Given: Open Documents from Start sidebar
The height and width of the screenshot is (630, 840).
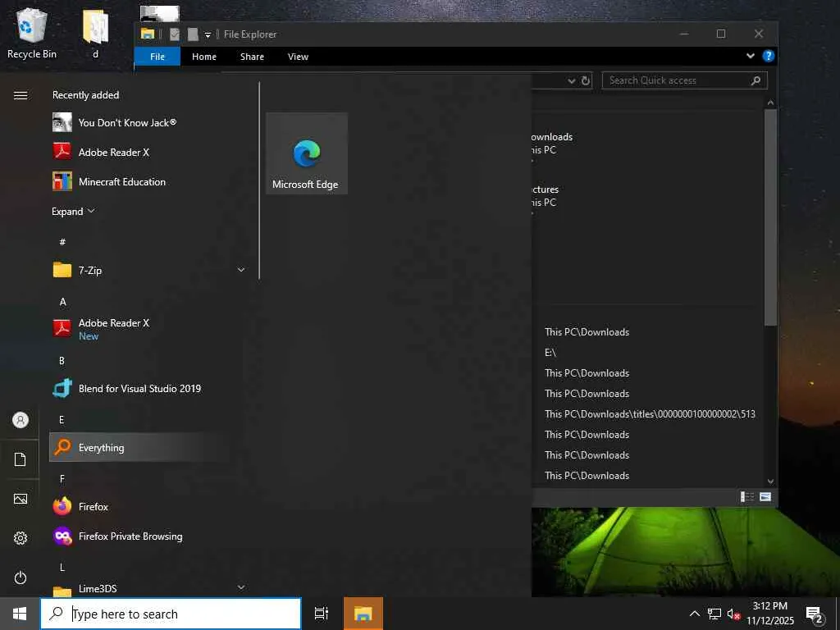Looking at the screenshot, I should coord(21,459).
